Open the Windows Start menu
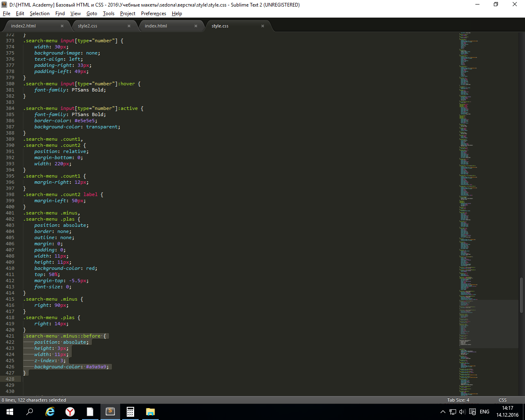The image size is (525, 420). (x=10, y=412)
